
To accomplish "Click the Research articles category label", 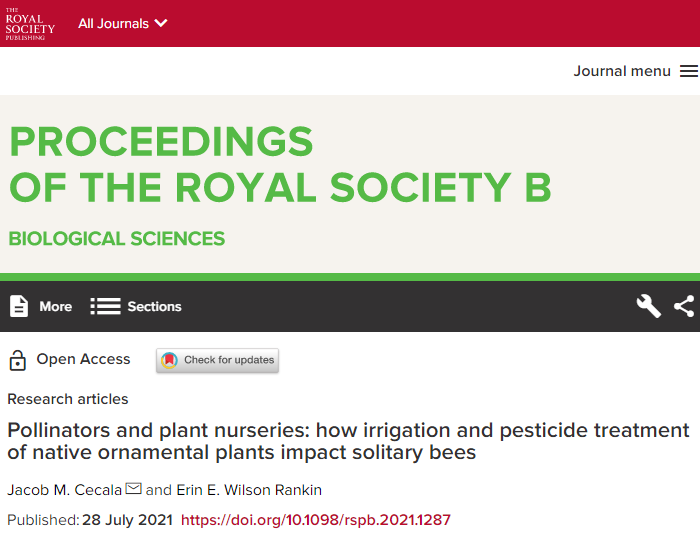I will pos(68,399).
